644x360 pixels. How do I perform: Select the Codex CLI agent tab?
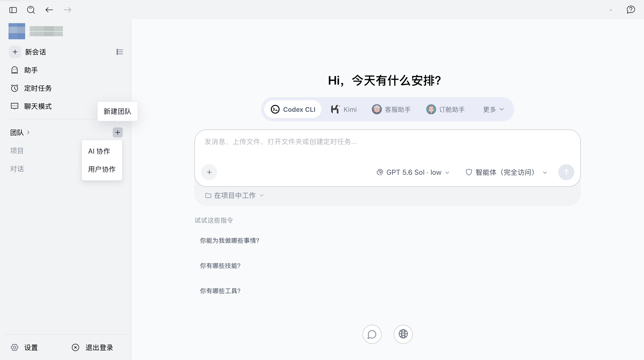click(x=293, y=110)
